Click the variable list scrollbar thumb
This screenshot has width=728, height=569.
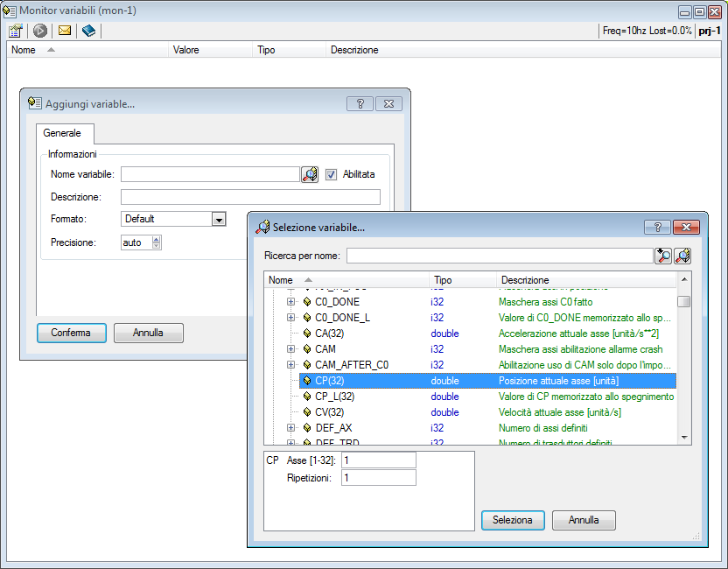[x=684, y=301]
